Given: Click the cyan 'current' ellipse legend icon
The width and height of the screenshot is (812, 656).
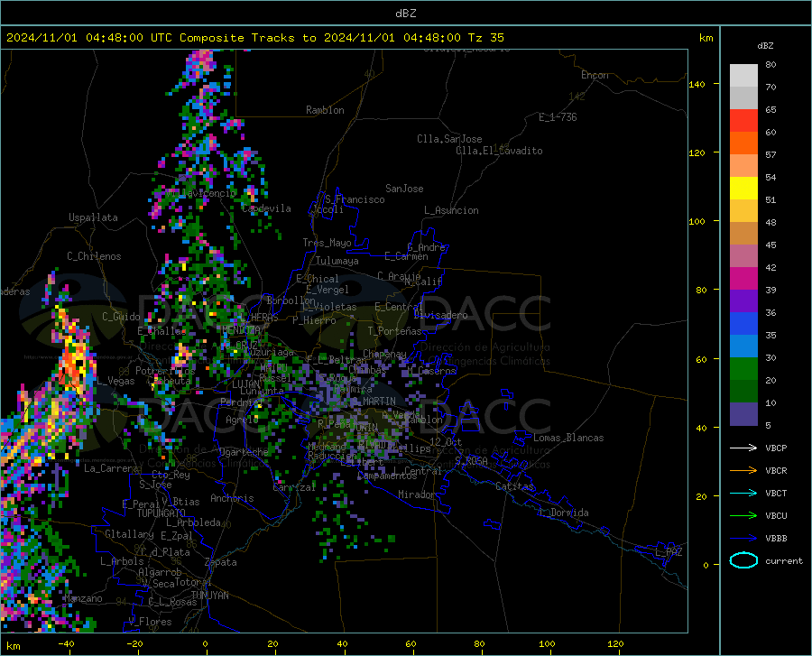Looking at the screenshot, I should click(743, 560).
